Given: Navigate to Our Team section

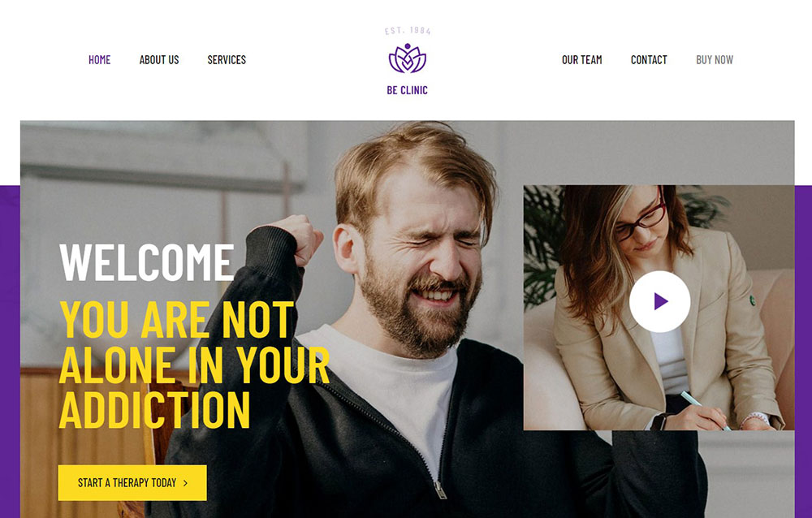Looking at the screenshot, I should (581, 60).
